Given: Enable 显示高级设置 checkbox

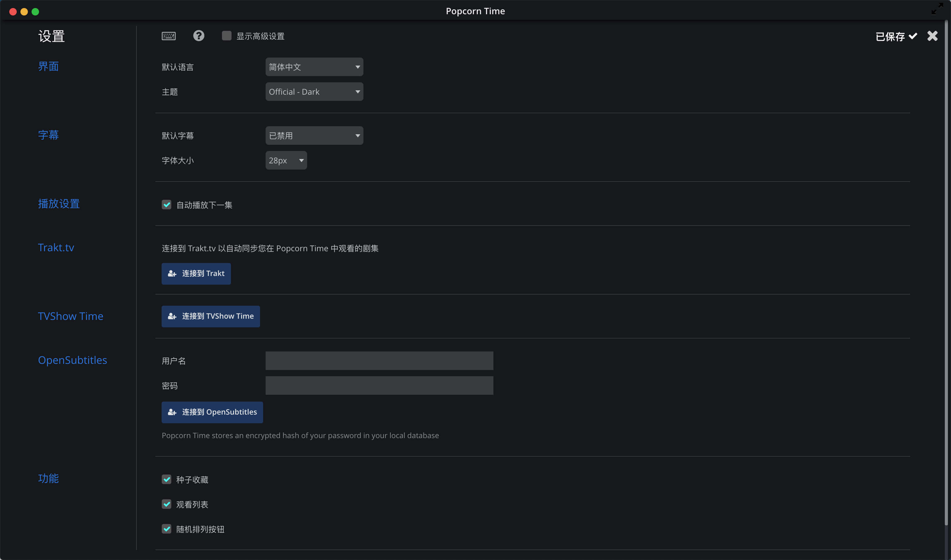Looking at the screenshot, I should click(x=227, y=36).
